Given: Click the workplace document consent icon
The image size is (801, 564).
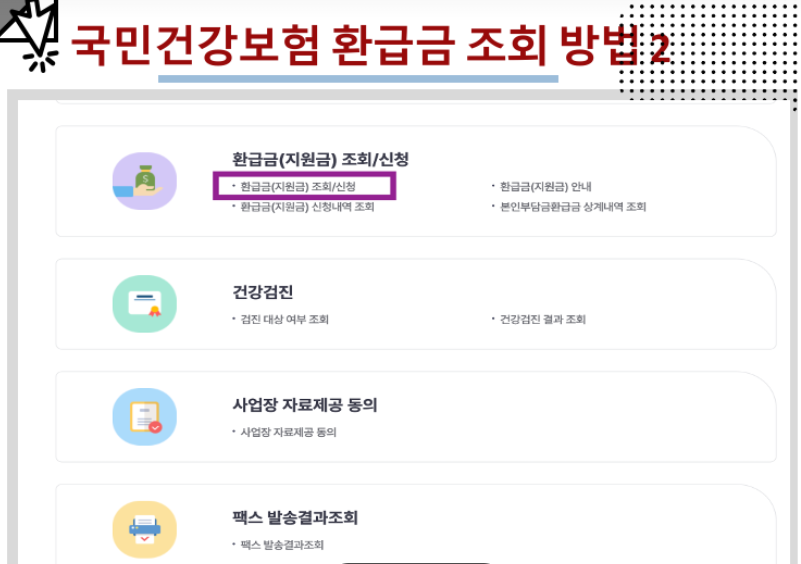Looking at the screenshot, I should (145, 417).
